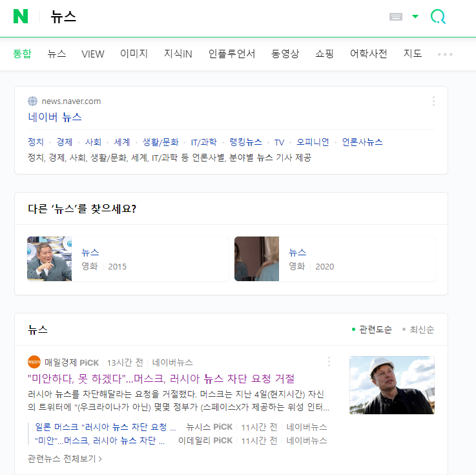476x475 pixels.
Task: Open the headline about 머스크 러시아 뉴스 차단 요청 거절
Action: pyautogui.click(x=161, y=379)
